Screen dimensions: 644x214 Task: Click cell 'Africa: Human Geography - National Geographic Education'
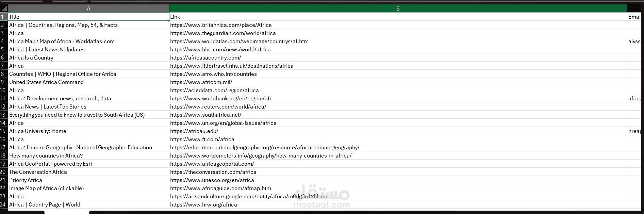88,147
